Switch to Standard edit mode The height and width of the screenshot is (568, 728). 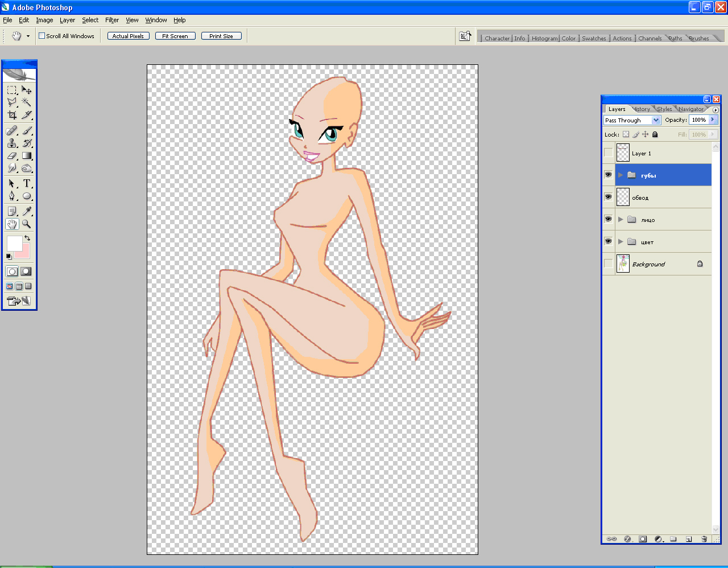[x=12, y=271]
